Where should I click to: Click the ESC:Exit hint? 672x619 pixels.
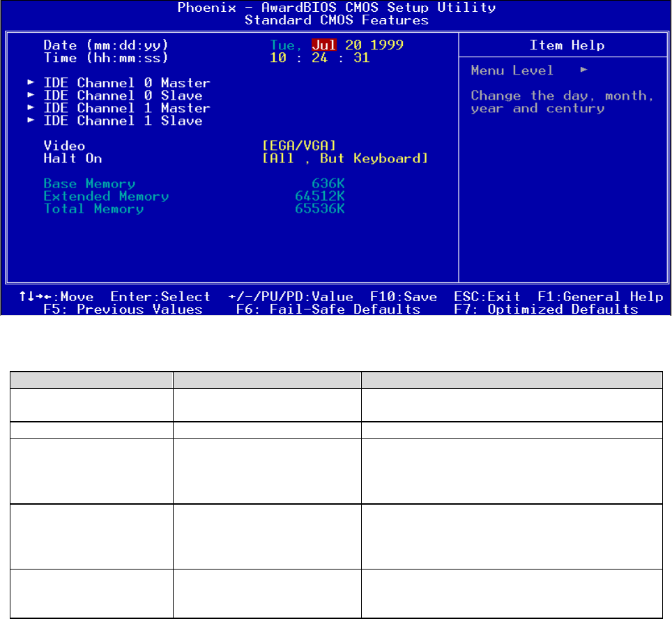pyautogui.click(x=487, y=297)
